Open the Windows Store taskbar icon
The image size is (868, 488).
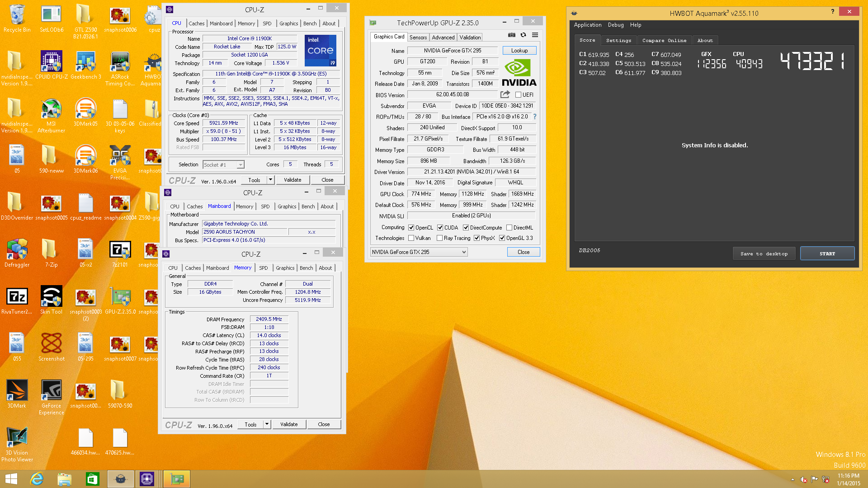coord(92,479)
